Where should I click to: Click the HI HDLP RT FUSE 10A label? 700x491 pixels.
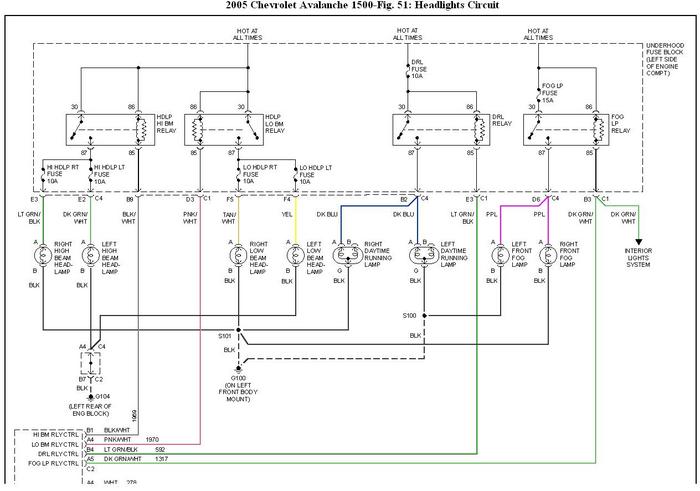(62, 174)
